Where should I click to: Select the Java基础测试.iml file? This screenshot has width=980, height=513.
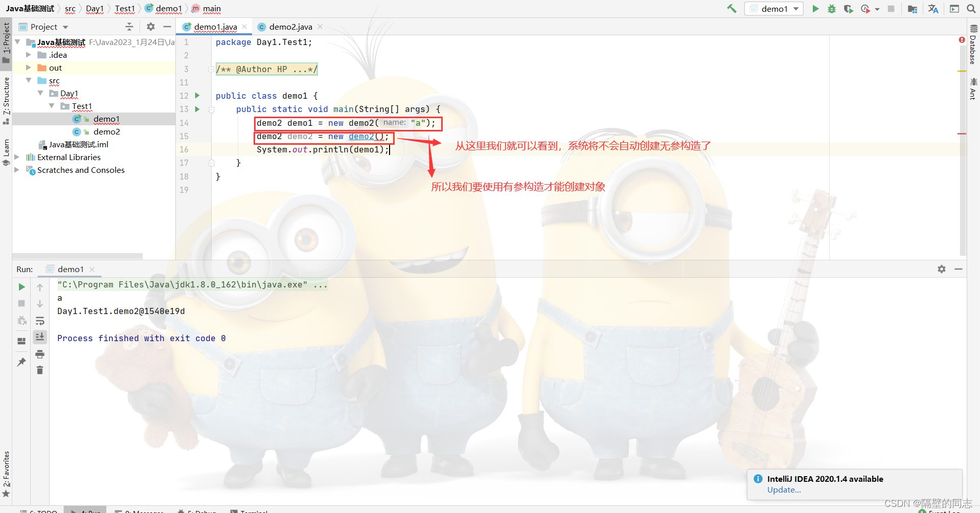click(x=78, y=144)
